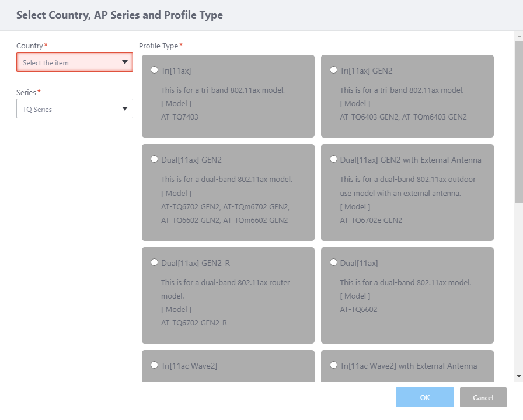Select the Dual[11ax] GEN2-R radio button
The image size is (523, 420).
tap(154, 262)
